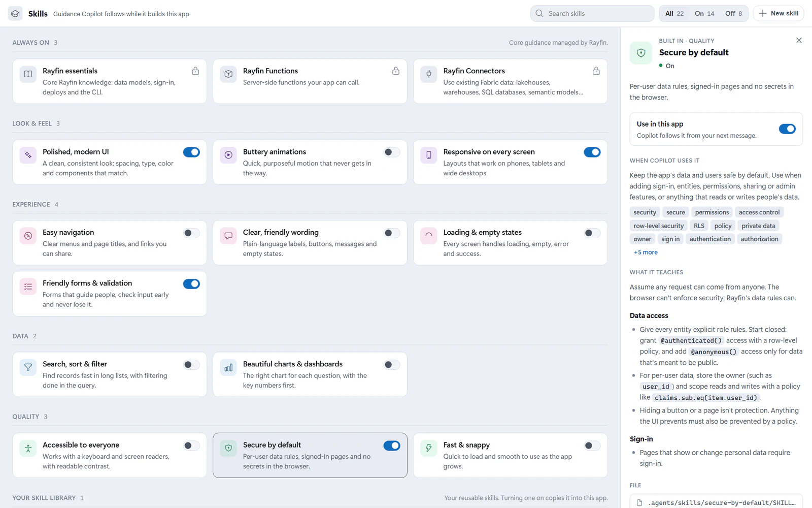Click the Easy navigation compass icon

(x=28, y=236)
